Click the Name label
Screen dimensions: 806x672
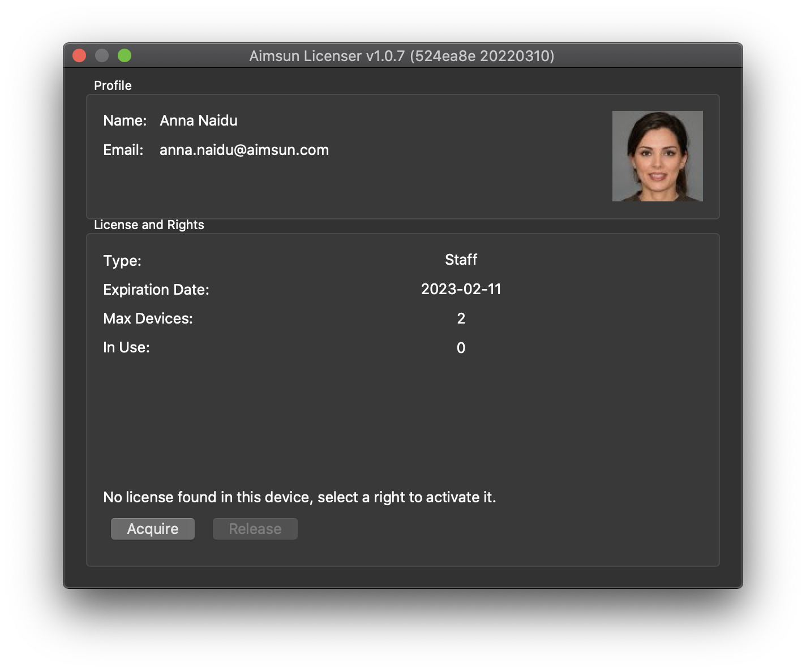(125, 120)
